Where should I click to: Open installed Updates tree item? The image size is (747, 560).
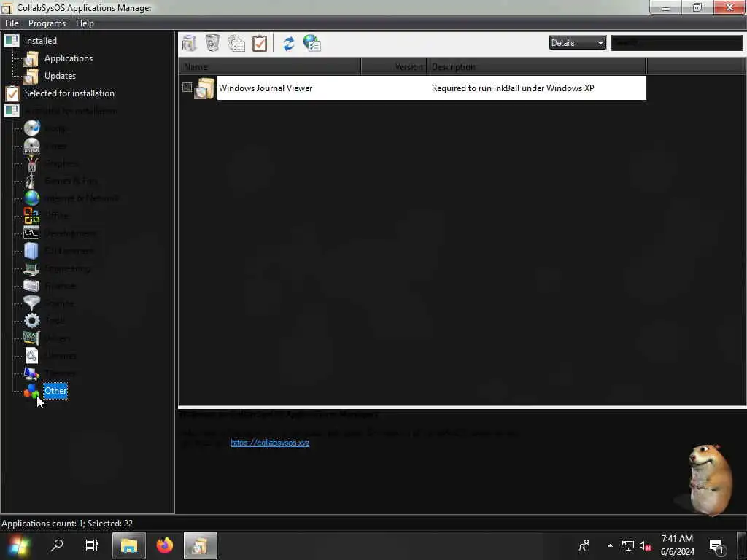point(60,76)
